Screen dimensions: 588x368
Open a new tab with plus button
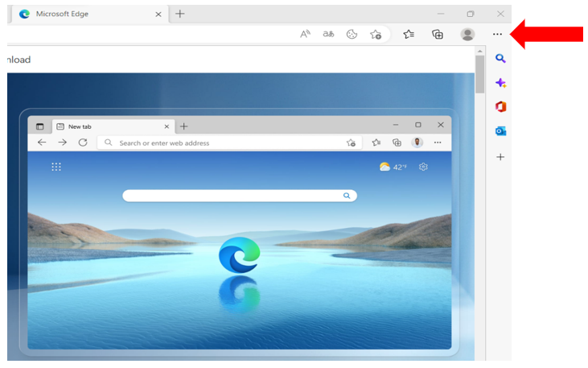180,14
